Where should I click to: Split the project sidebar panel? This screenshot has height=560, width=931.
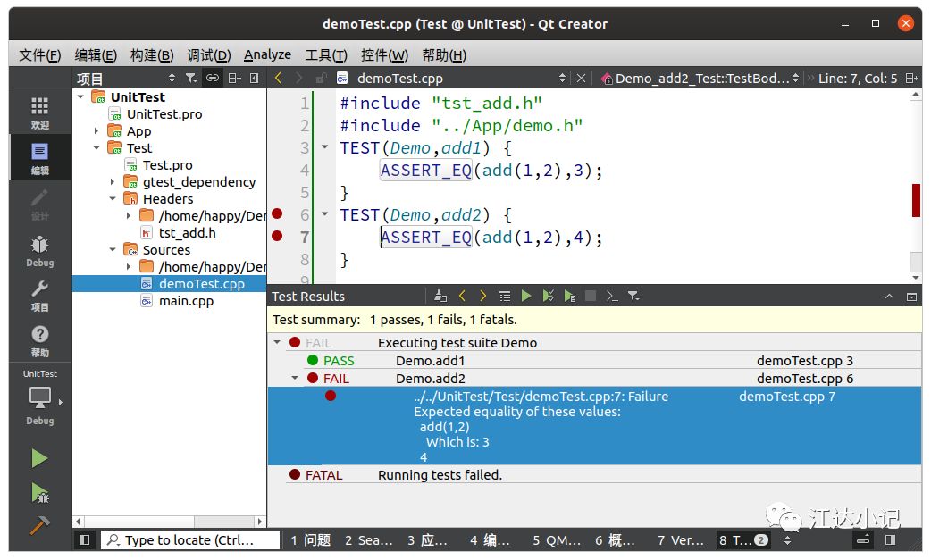234,78
